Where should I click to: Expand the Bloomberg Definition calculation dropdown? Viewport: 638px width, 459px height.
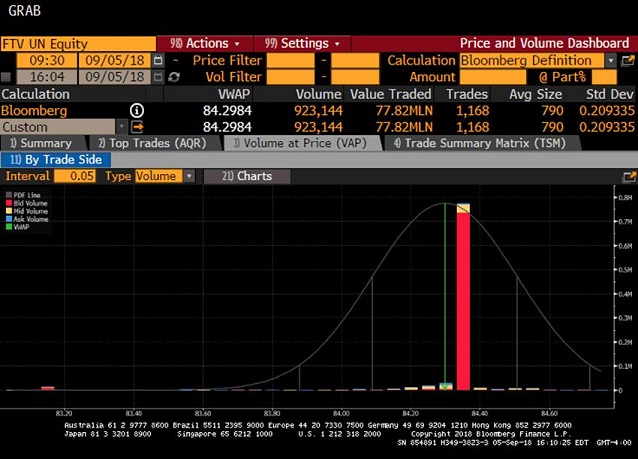611,60
